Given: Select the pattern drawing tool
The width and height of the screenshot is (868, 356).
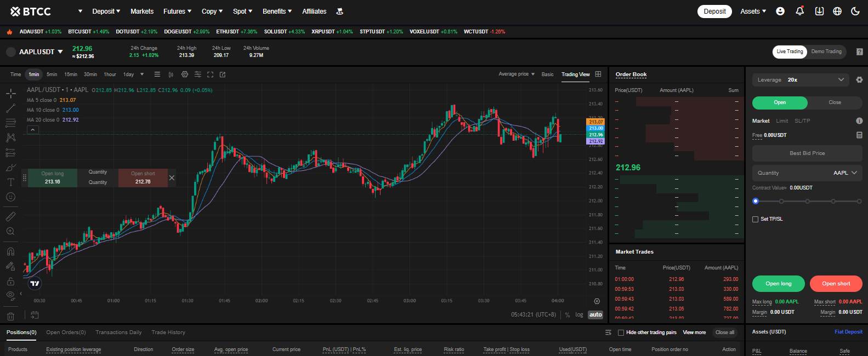Looking at the screenshot, I should (10, 137).
